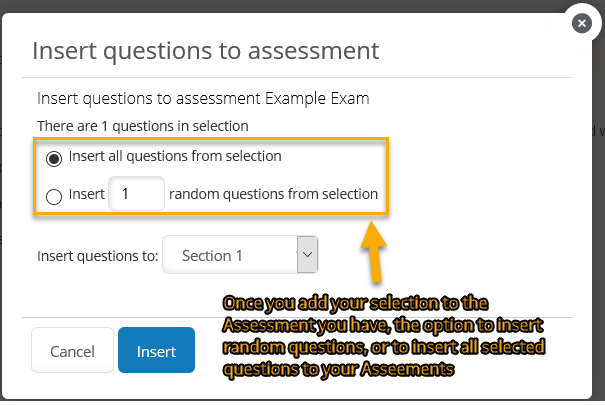The width and height of the screenshot is (605, 405).
Task: Focus the random question count field
Action: (x=137, y=194)
